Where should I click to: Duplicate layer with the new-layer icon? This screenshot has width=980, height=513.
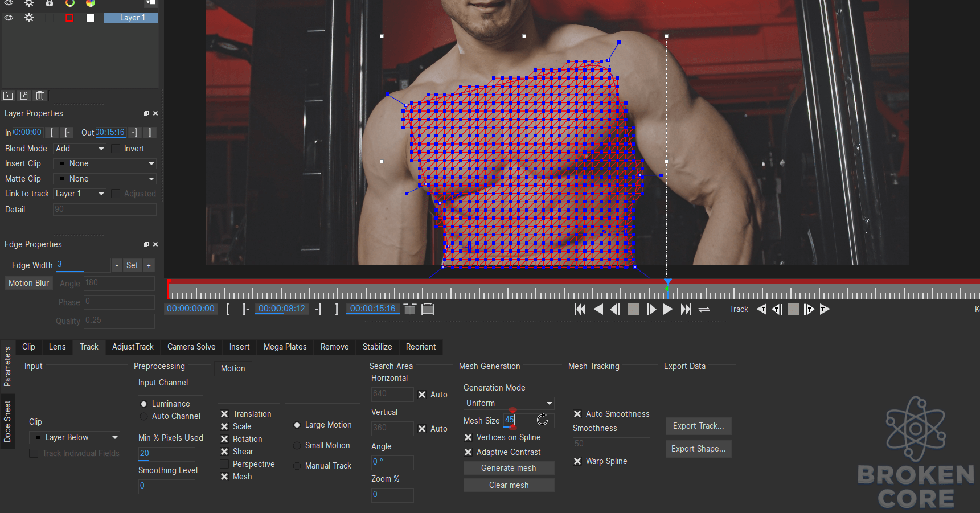[x=24, y=96]
